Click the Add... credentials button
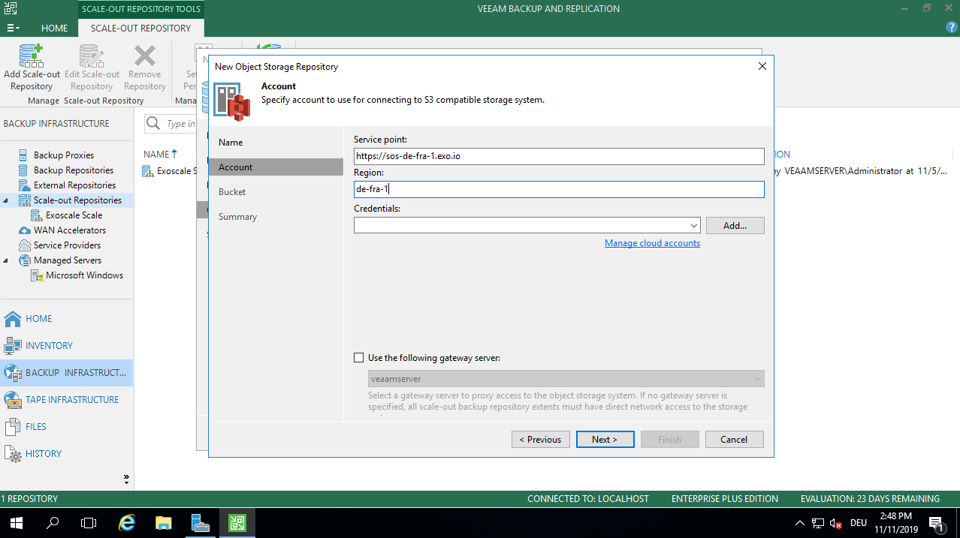This screenshot has width=960, height=538. coord(734,226)
